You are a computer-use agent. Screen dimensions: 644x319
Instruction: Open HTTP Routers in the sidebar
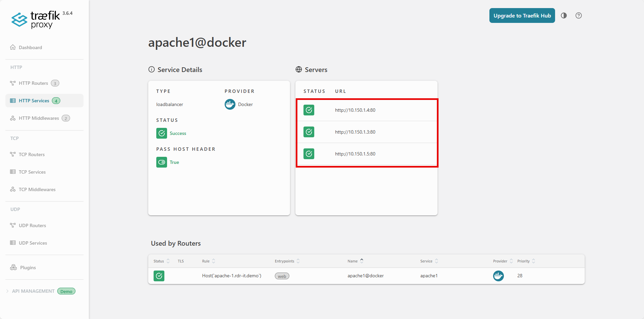coord(33,83)
